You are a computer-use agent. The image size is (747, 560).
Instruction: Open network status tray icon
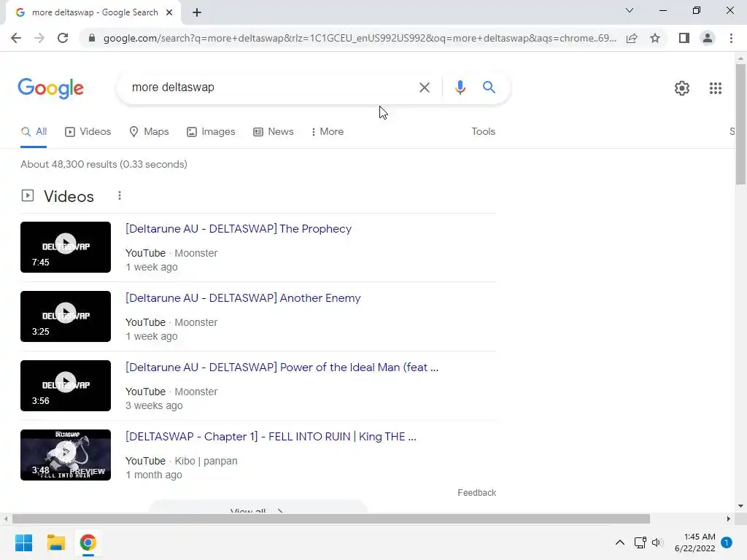coord(640,542)
